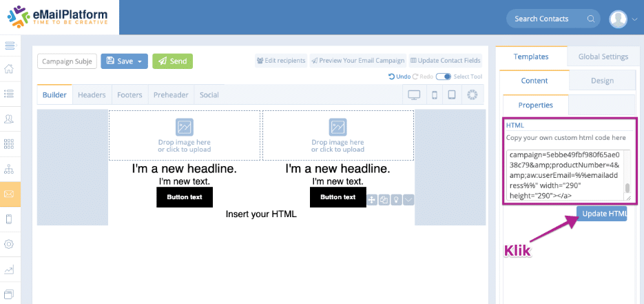The height and width of the screenshot is (304, 644).
Task: Click the "Insert your HTML" block
Action: coord(261,214)
